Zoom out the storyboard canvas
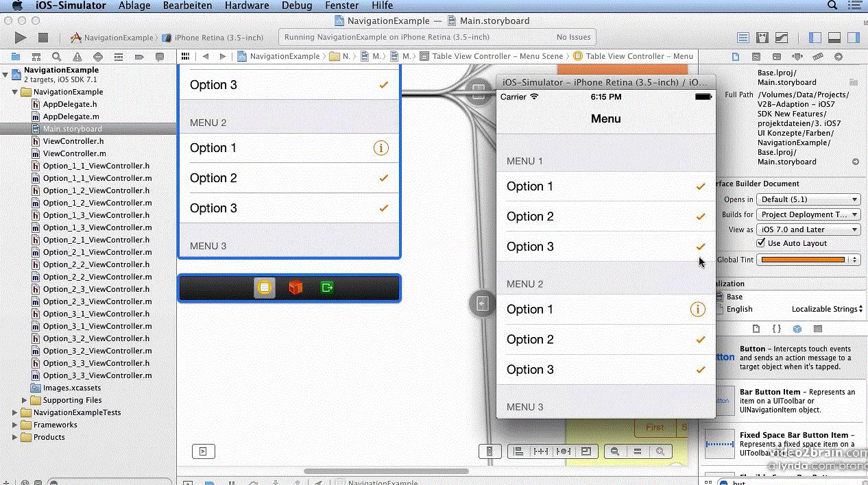Viewport: 868px width, 485px height. pos(615,451)
